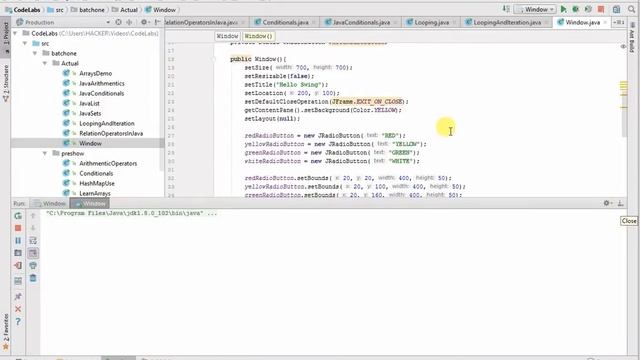Clear console with trash icon
Viewport: 640px width, 360px height.
coord(33,278)
